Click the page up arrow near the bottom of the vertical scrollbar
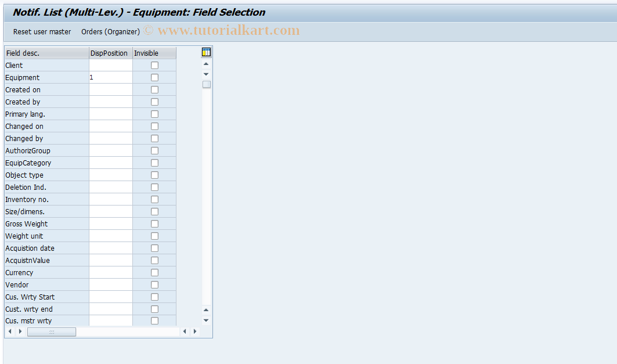617x364 pixels. [x=206, y=310]
